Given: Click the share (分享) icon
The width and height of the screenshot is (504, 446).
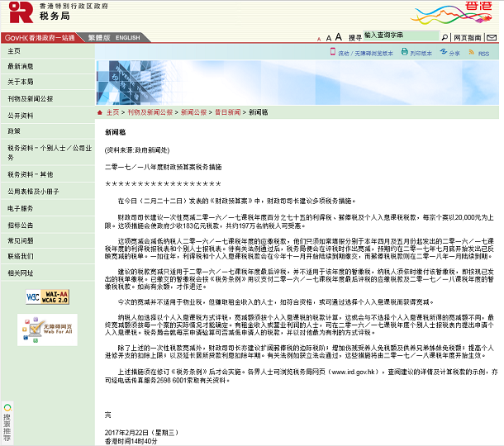Looking at the screenshot, I should pyautogui.click(x=449, y=53).
